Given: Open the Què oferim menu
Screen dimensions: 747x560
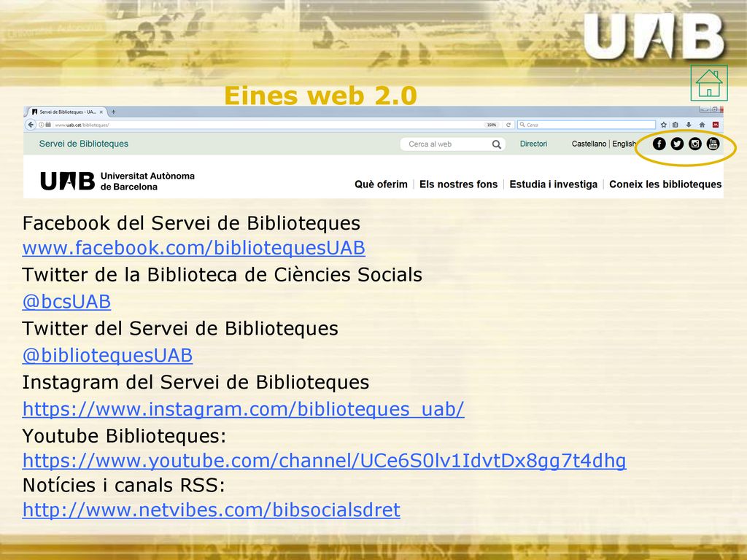Looking at the screenshot, I should pyautogui.click(x=381, y=184).
